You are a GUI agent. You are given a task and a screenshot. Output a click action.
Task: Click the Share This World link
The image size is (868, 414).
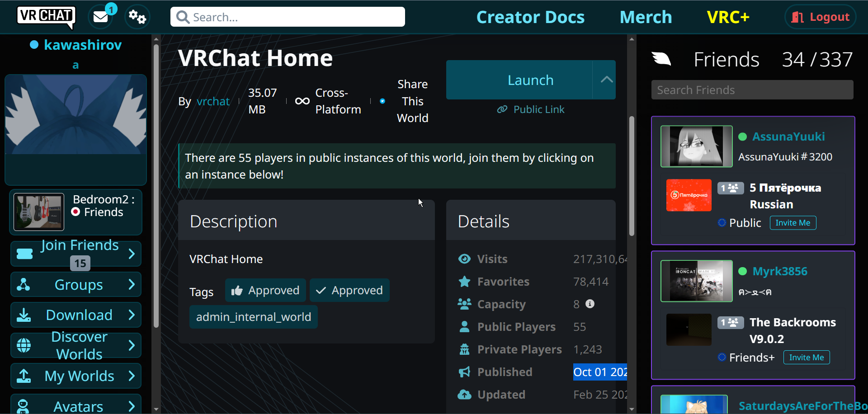tap(412, 101)
